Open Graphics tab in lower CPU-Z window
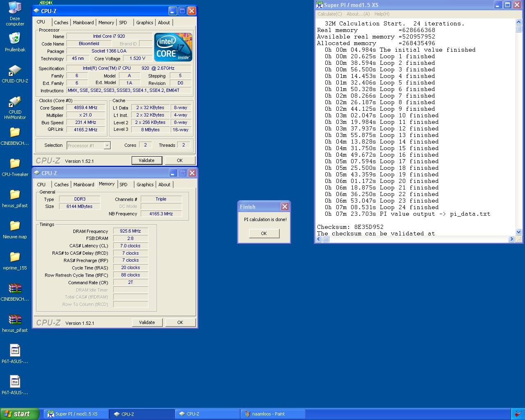The height and width of the screenshot is (420, 525). (x=145, y=185)
